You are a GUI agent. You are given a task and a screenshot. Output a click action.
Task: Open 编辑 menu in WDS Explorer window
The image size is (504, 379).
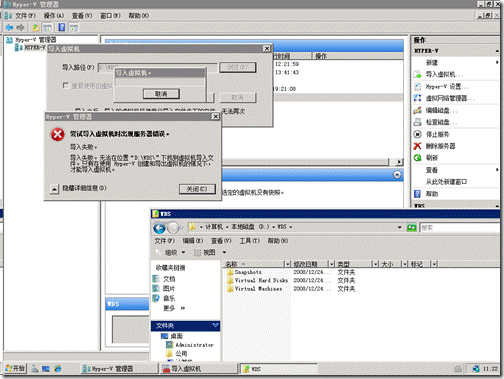[192, 241]
